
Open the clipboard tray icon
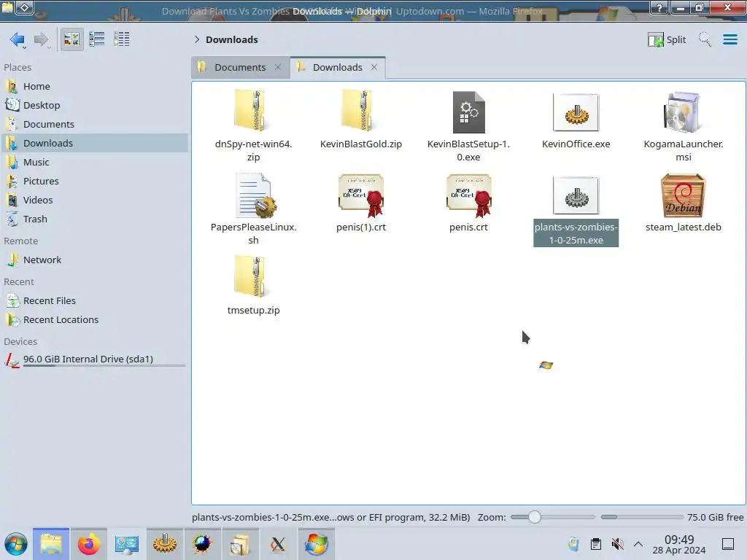point(595,544)
